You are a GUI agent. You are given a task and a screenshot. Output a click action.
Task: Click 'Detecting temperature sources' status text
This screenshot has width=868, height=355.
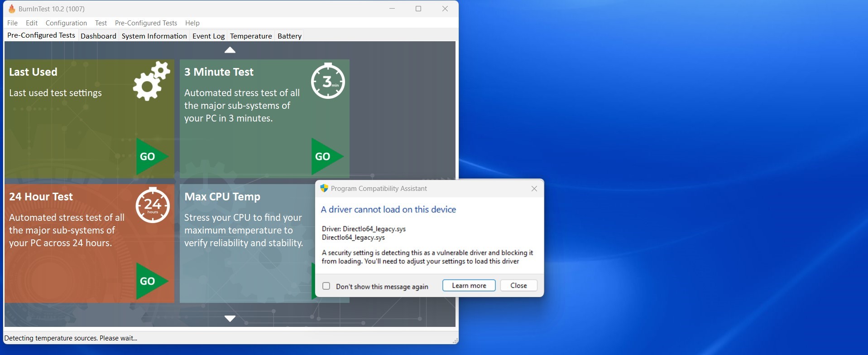pos(71,338)
